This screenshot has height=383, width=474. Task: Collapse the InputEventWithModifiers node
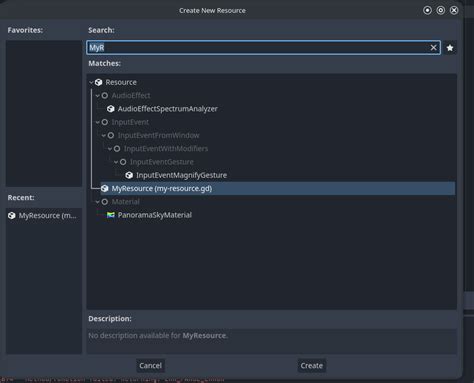click(x=110, y=149)
